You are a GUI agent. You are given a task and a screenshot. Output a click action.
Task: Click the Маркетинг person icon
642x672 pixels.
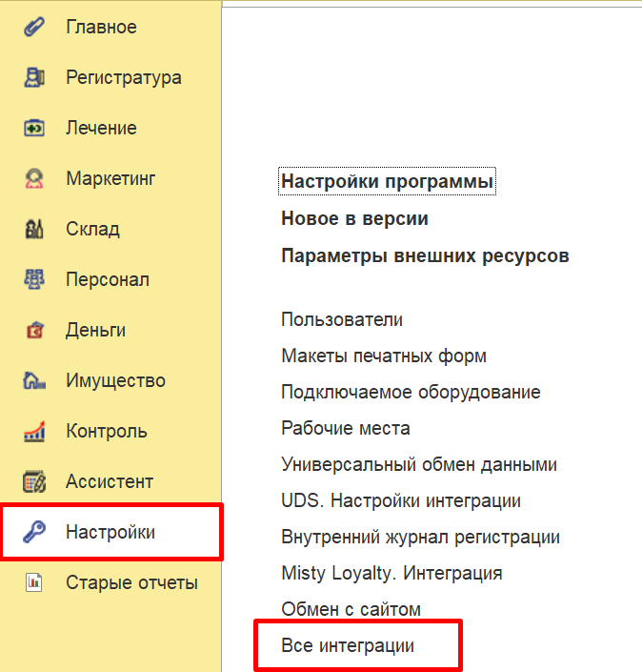tap(34, 178)
